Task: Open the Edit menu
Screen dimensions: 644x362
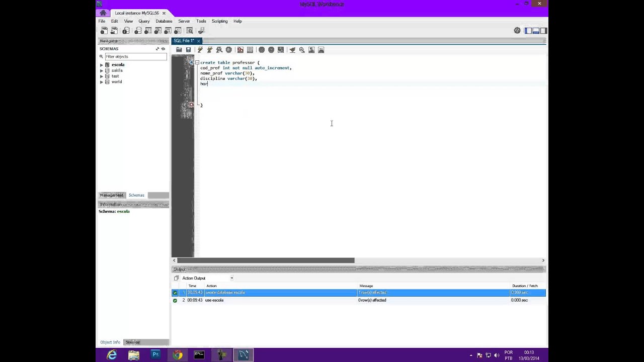Action: (115, 21)
